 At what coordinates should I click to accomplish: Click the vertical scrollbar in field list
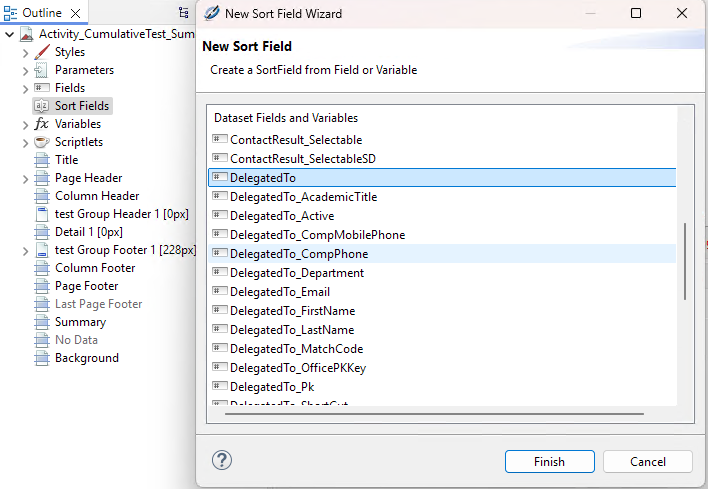click(x=685, y=260)
